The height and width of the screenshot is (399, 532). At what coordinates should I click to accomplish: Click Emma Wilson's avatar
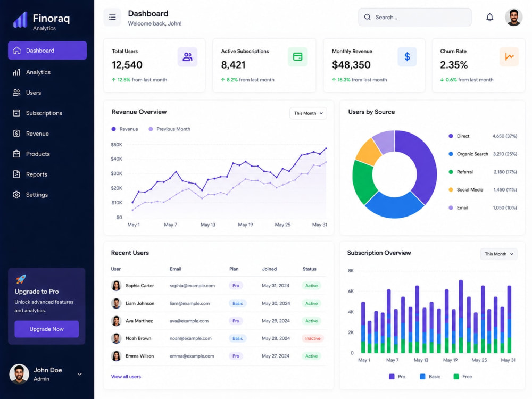(x=116, y=356)
